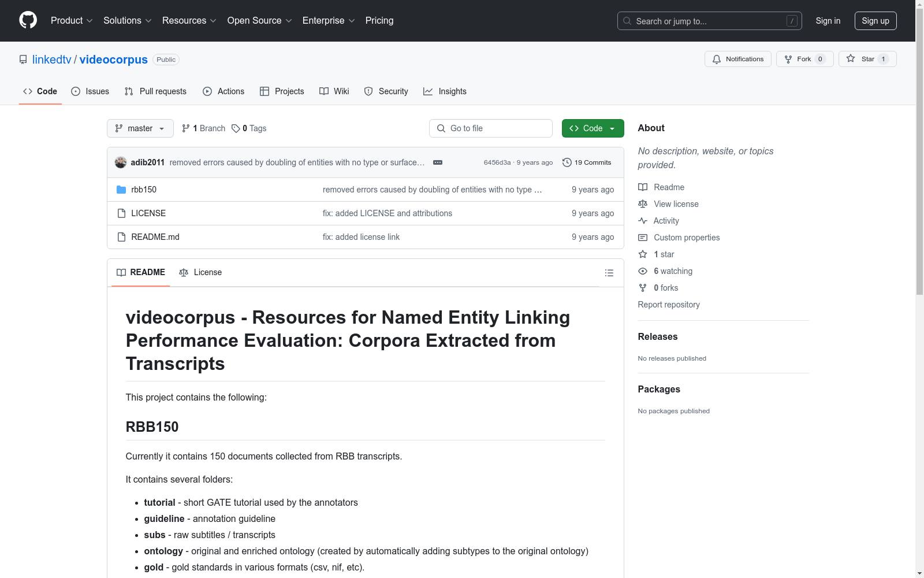The height and width of the screenshot is (578, 924).
Task: Switch to the Actions tab
Action: coord(223,91)
